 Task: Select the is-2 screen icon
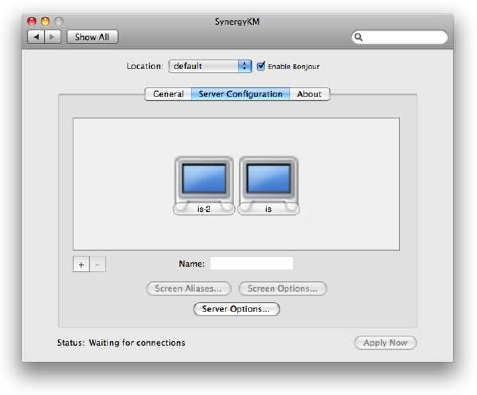204,186
